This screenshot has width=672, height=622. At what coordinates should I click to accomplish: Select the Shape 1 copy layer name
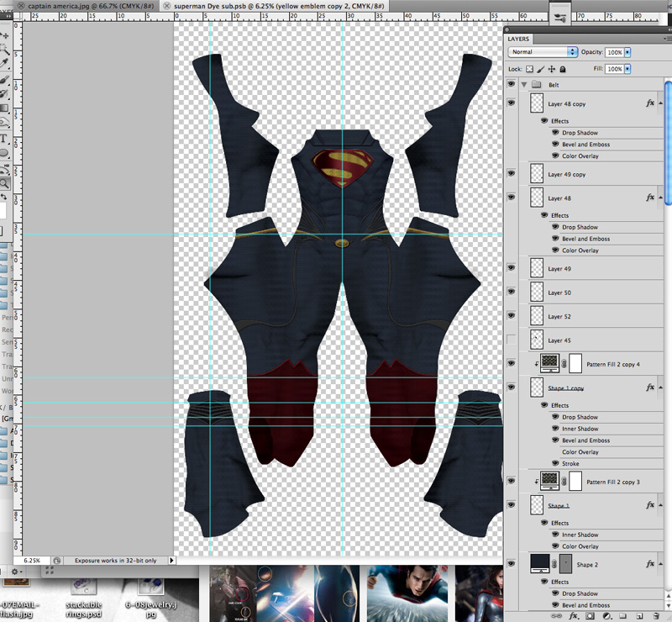click(x=565, y=388)
